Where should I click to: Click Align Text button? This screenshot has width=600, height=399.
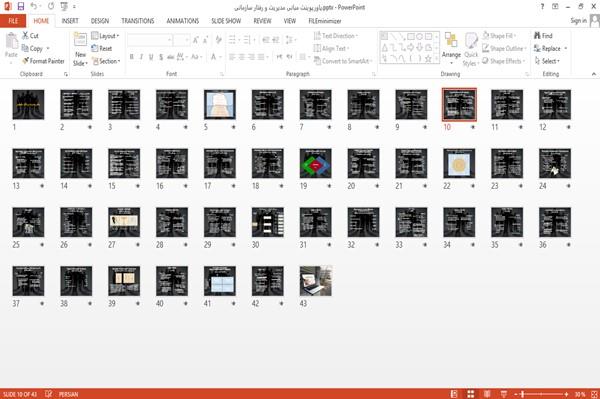pos(331,48)
